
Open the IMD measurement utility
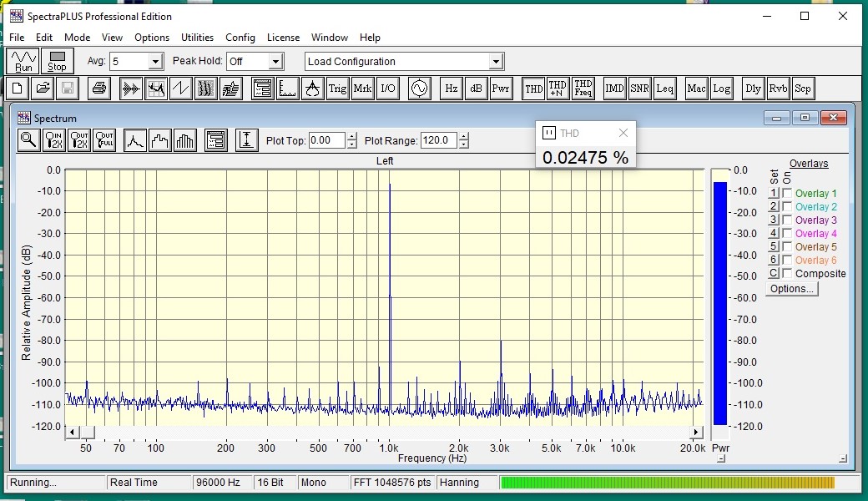[x=614, y=89]
